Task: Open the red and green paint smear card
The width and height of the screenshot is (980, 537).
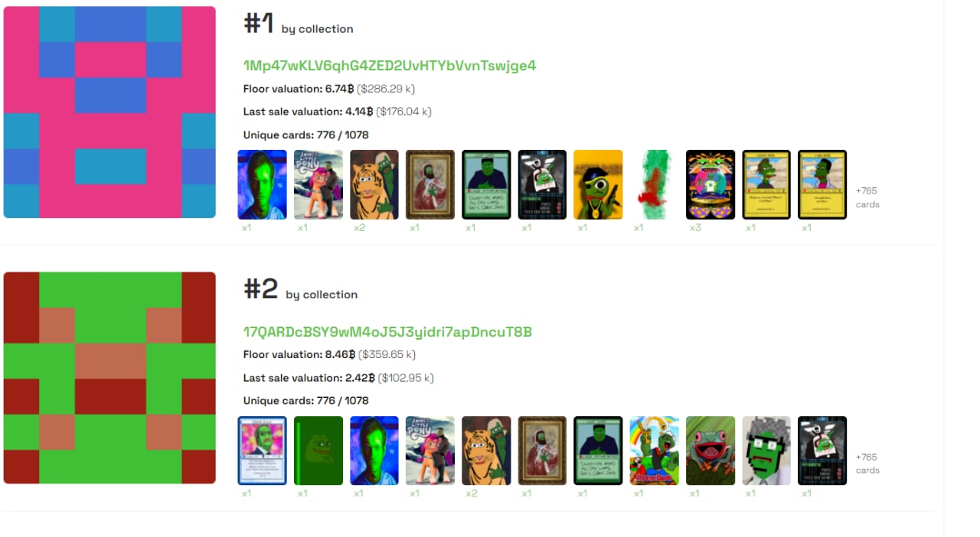Action: [654, 184]
